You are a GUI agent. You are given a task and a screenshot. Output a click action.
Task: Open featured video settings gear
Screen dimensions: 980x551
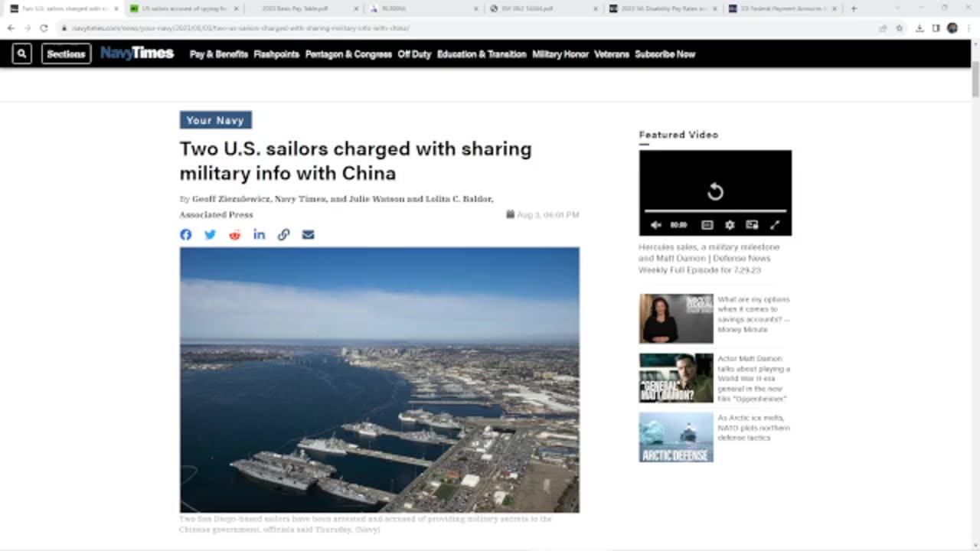730,225
